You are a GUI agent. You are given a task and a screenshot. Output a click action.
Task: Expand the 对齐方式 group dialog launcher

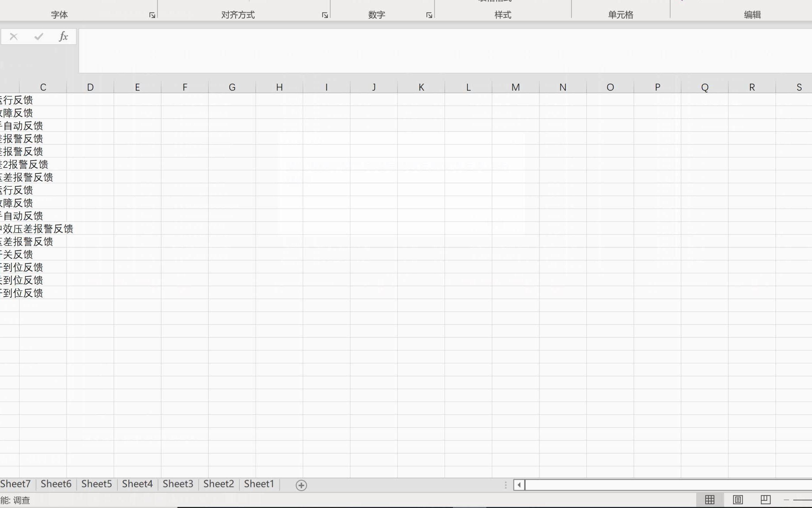coord(325,15)
